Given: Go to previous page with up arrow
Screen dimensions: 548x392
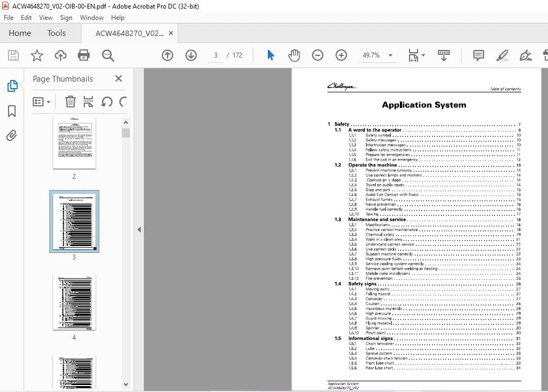Looking at the screenshot, I should tap(167, 55).
